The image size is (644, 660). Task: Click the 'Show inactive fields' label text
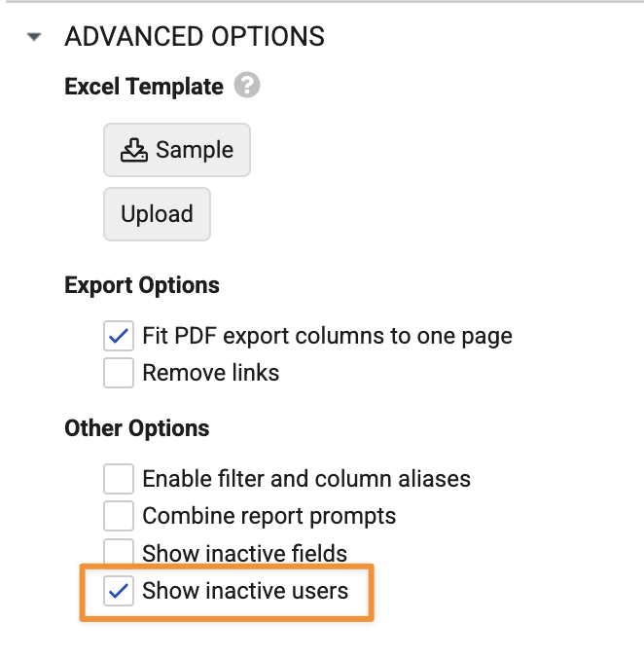tap(244, 554)
